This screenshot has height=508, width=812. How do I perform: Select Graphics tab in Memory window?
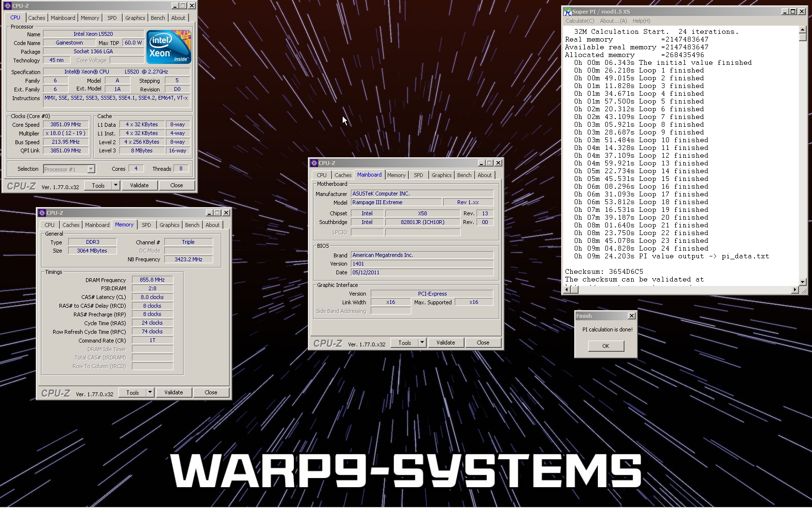point(170,225)
